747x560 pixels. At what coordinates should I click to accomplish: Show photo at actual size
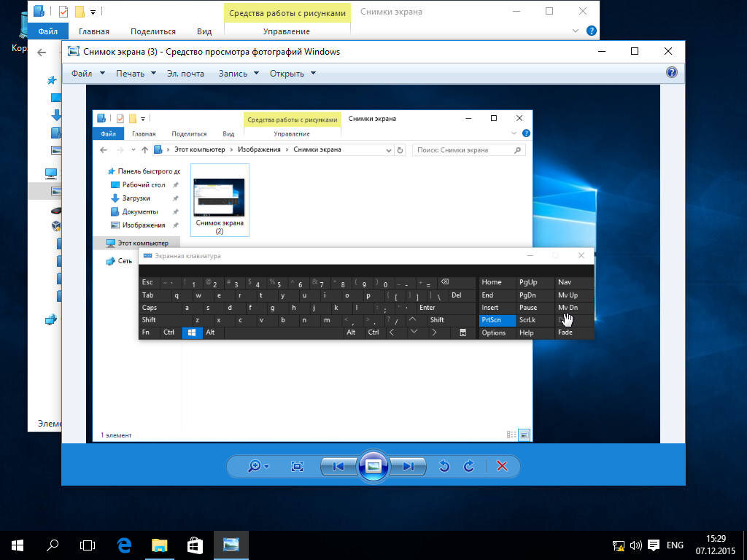coord(297,466)
